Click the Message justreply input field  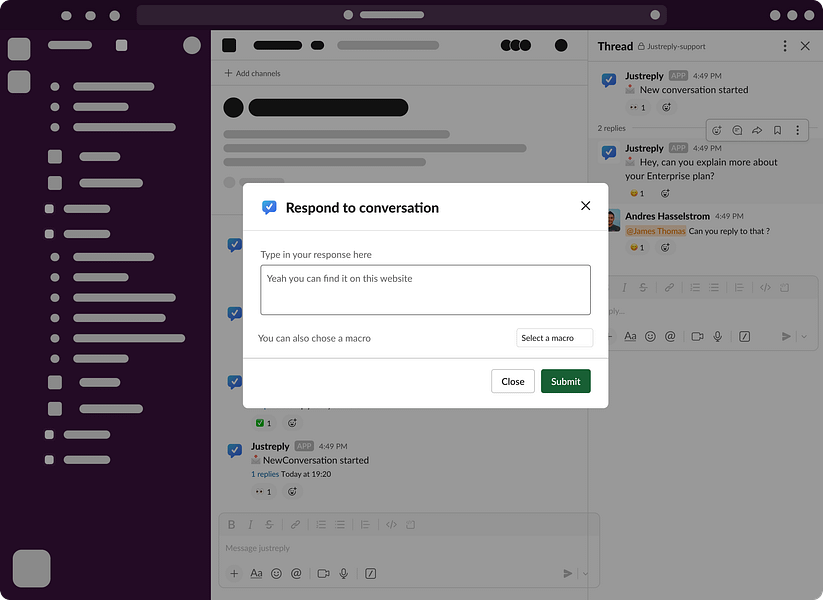pos(408,548)
